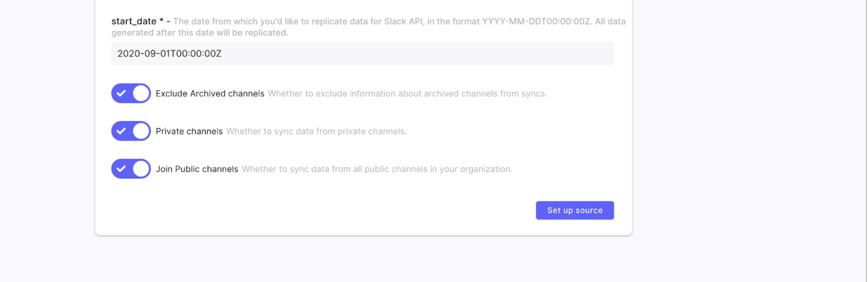Screen dimensions: 868x282
Task: Click the Join Public channels label
Action: [x=197, y=169]
